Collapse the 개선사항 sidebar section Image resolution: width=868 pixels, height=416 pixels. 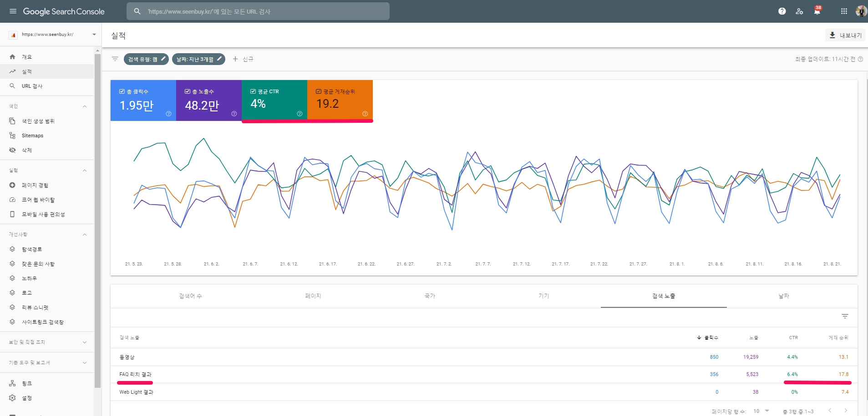pyautogui.click(x=85, y=235)
